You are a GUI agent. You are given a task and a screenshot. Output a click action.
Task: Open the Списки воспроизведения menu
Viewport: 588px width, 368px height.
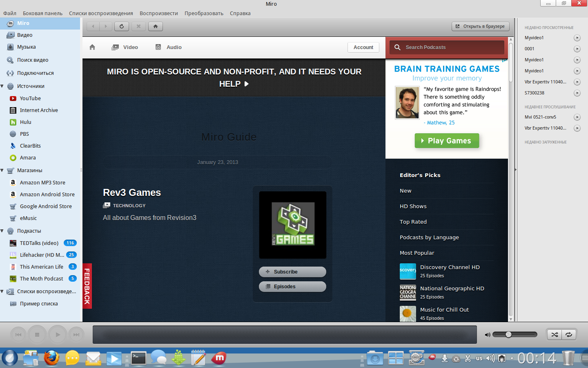(x=101, y=13)
